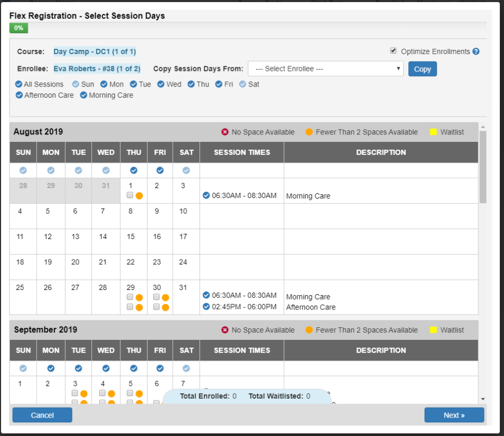Toggle the THU column check icon in August
Screen dimensions: 504x436
[x=133, y=170]
